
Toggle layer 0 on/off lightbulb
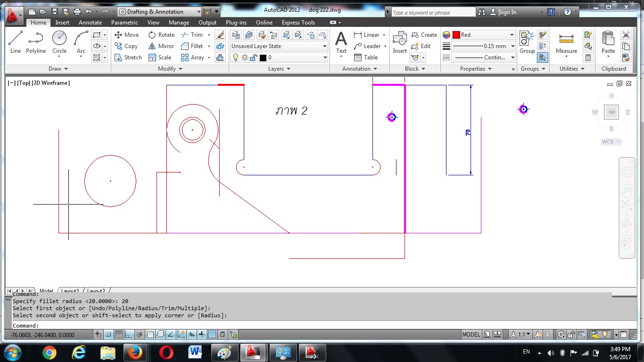pyautogui.click(x=236, y=58)
